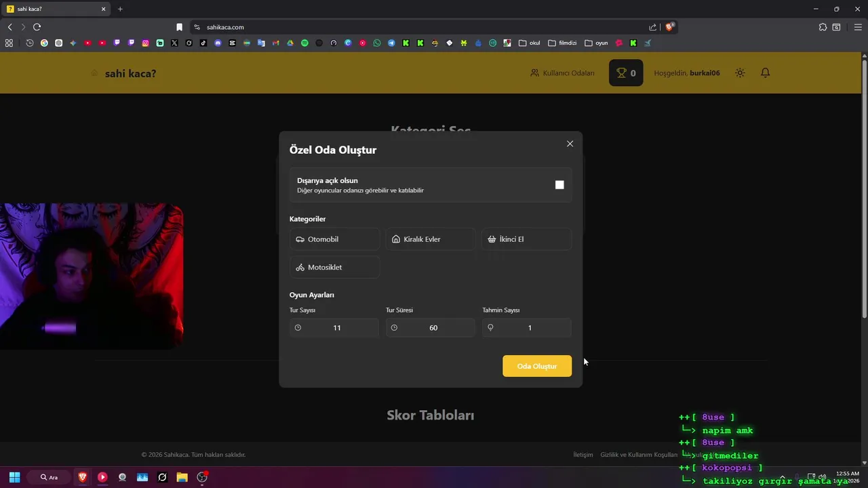
Task: Close the 'sahi kaca?' tab
Action: (x=104, y=9)
